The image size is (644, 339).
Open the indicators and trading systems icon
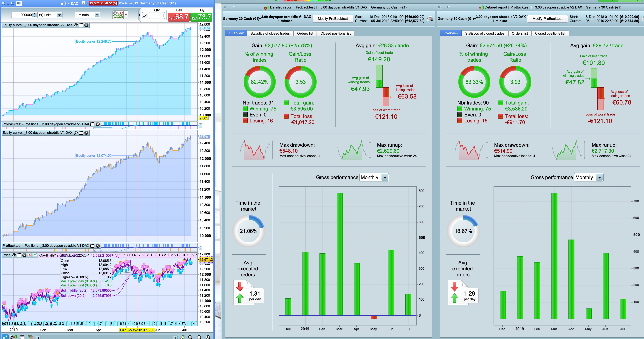[x=118, y=15]
